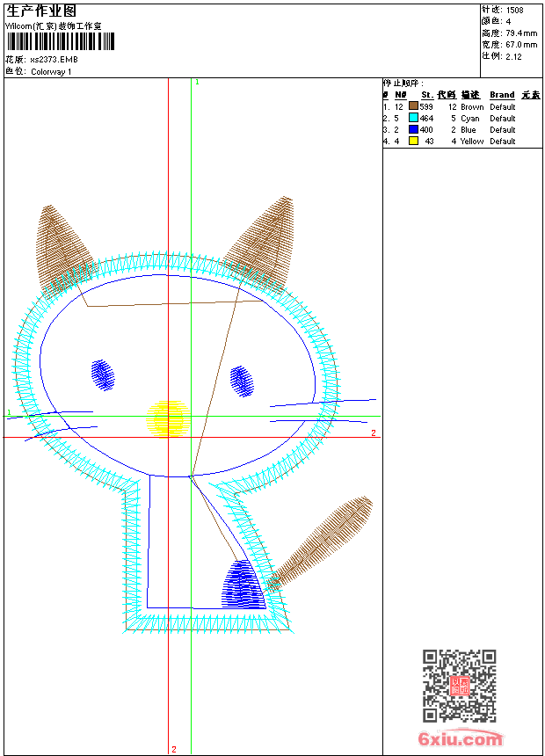Click the Blue color swatch in stop sequence
This screenshot has height=756, width=545.
pos(413,129)
